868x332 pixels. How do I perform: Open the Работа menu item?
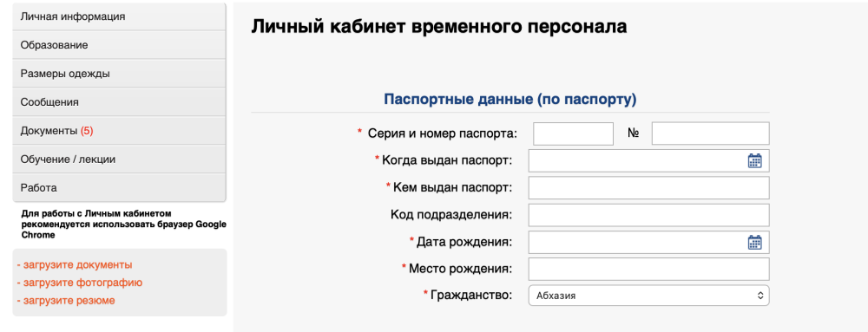(119, 188)
